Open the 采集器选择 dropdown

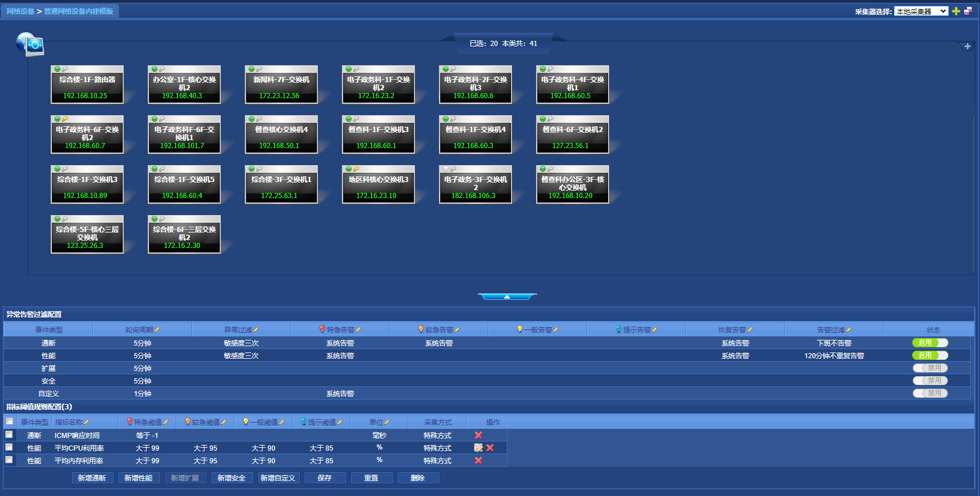coord(921,11)
